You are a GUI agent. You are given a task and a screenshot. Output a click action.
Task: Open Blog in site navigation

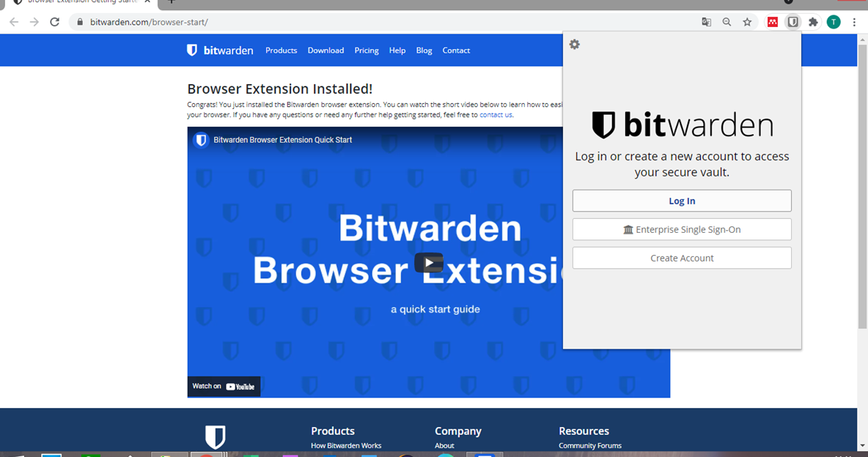point(424,51)
